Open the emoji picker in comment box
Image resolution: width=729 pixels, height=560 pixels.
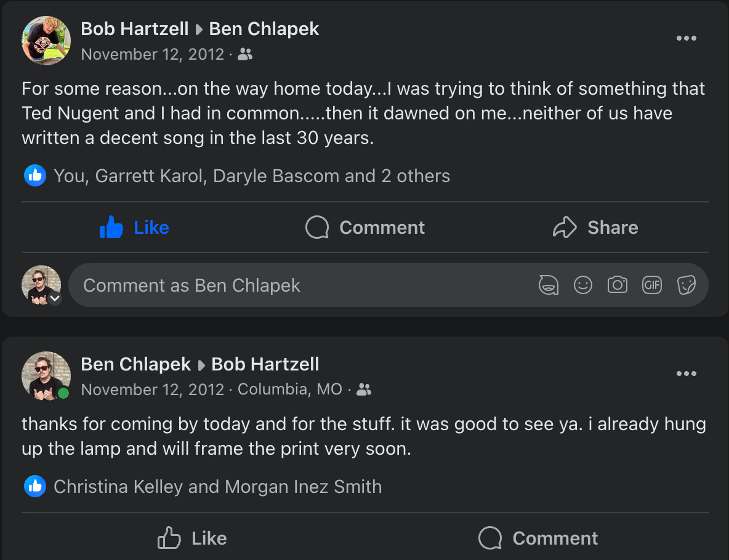(x=582, y=285)
